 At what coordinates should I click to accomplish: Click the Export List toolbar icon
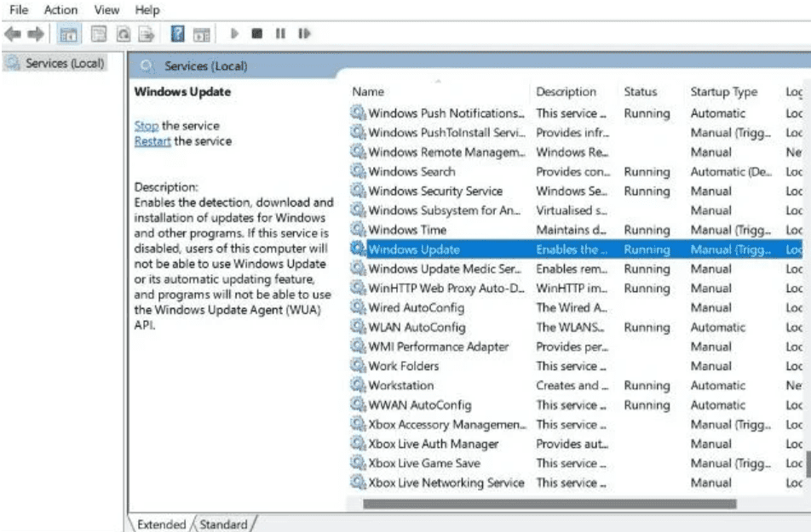point(147,34)
